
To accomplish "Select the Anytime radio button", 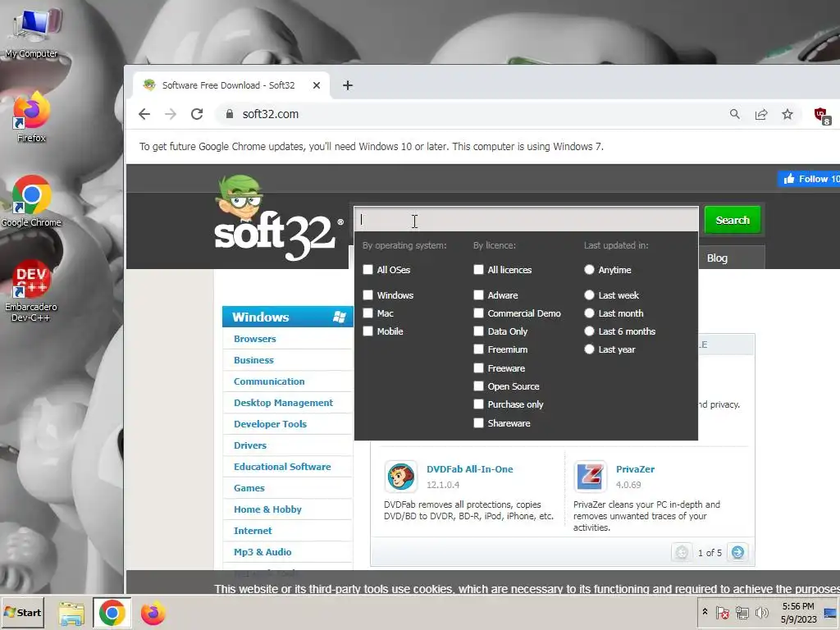I will 589,269.
